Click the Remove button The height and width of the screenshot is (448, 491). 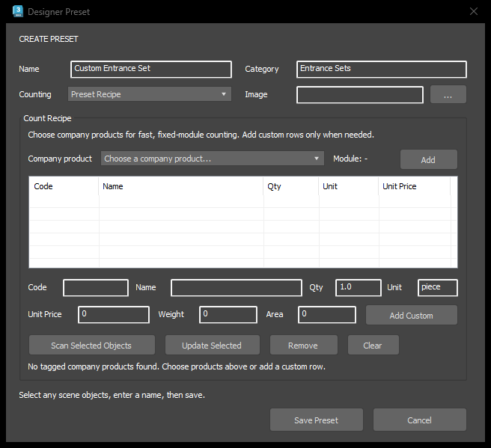303,345
